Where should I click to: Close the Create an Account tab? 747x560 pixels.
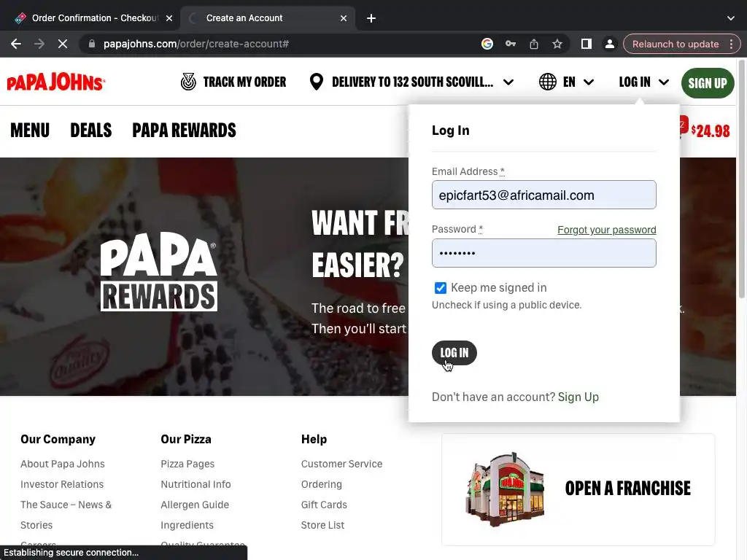344,18
